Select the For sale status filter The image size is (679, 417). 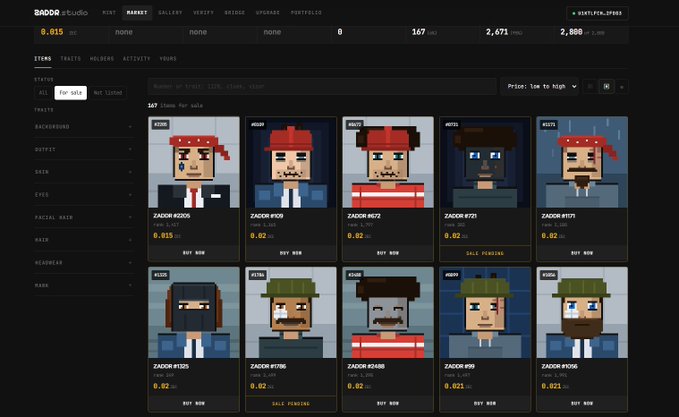[x=71, y=93]
